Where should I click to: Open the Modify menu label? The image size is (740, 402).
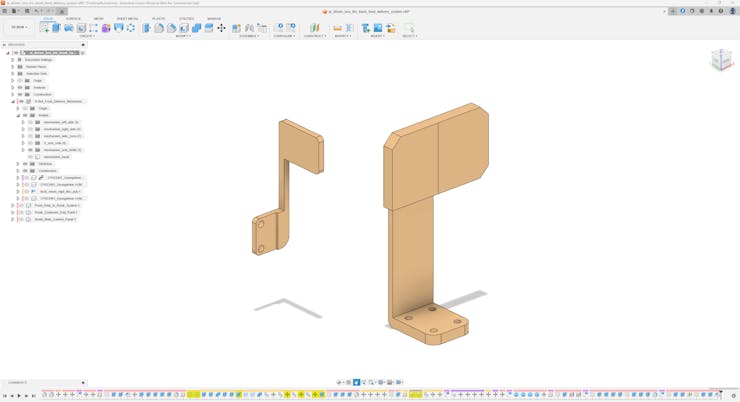pyautogui.click(x=183, y=36)
